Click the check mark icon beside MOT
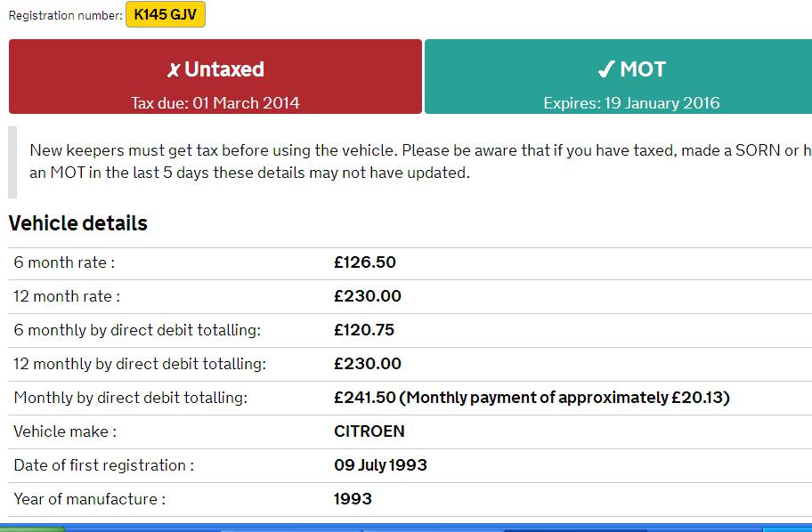The width and height of the screenshot is (812, 532). (606, 69)
